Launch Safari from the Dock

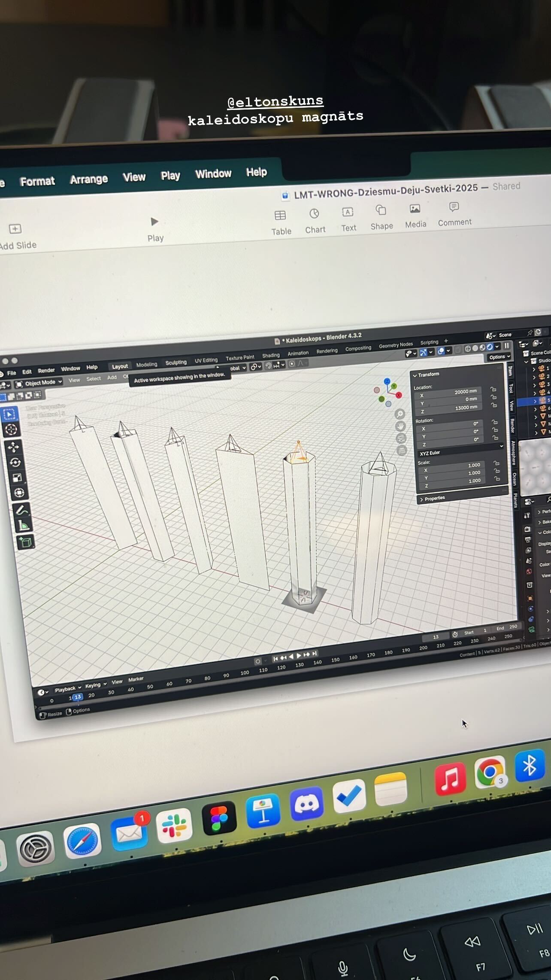[82, 840]
